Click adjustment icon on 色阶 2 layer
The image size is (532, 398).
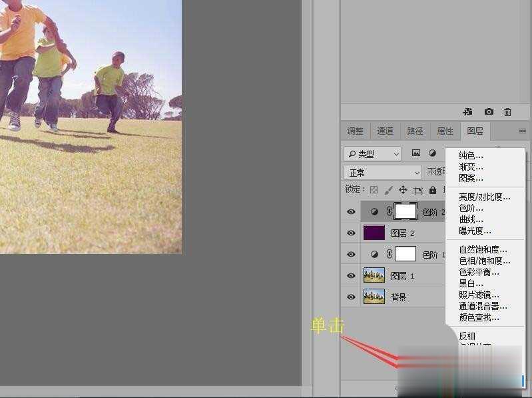click(374, 211)
